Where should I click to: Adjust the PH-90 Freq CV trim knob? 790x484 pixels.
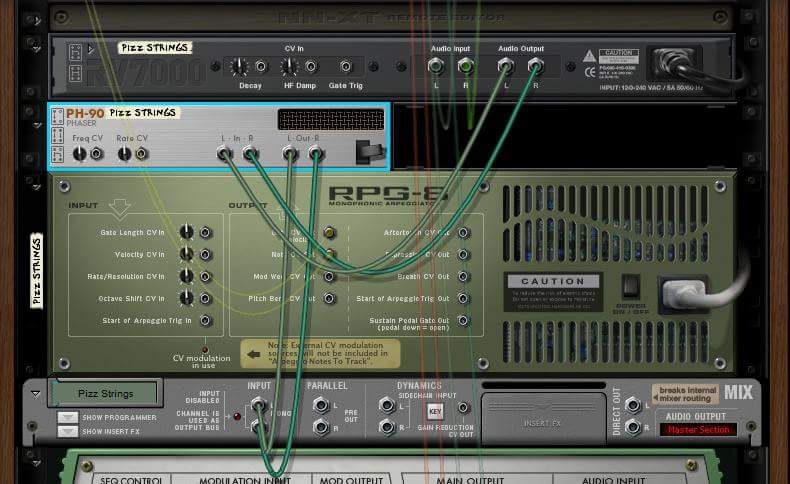[80, 154]
